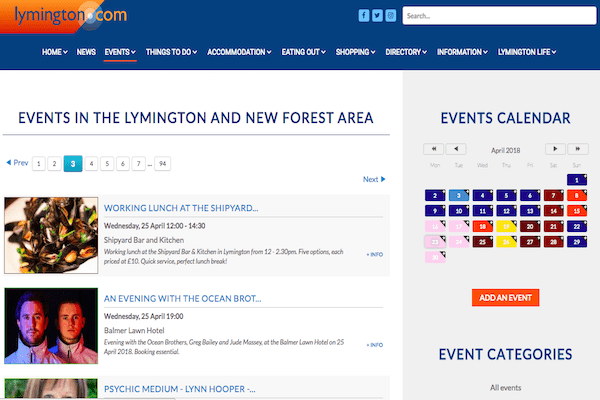
Task: Click +INFO for Working Lunch event
Action: click(375, 254)
